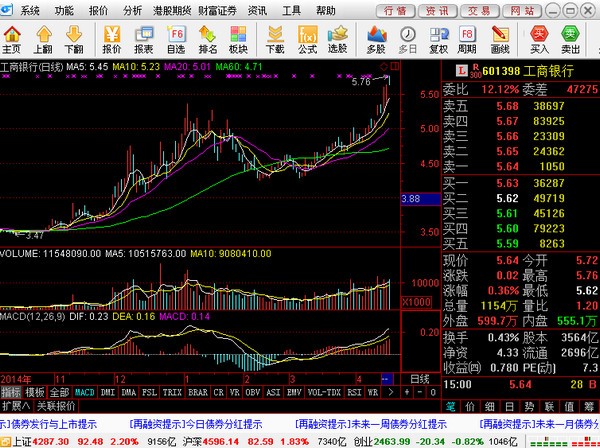Click the 行情 button at top right

coord(398,10)
